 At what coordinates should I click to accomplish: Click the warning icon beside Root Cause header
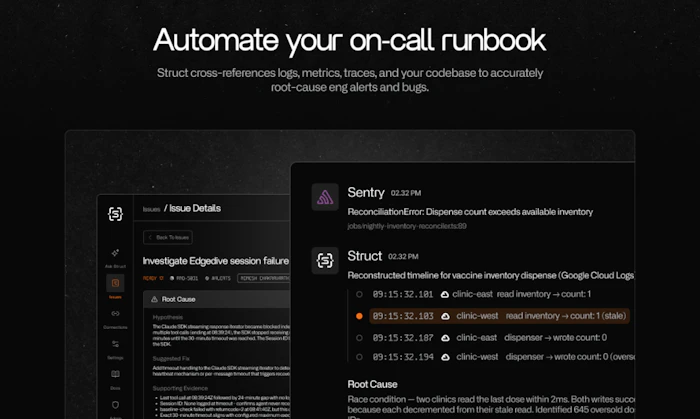[x=154, y=299]
